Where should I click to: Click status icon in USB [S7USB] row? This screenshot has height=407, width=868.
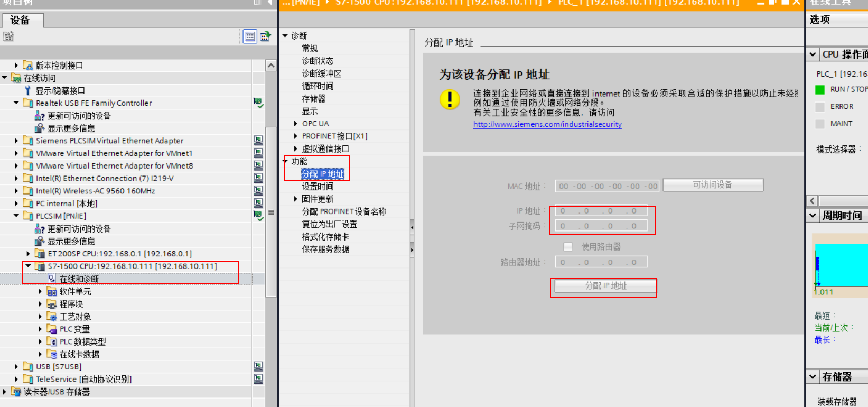(x=258, y=366)
